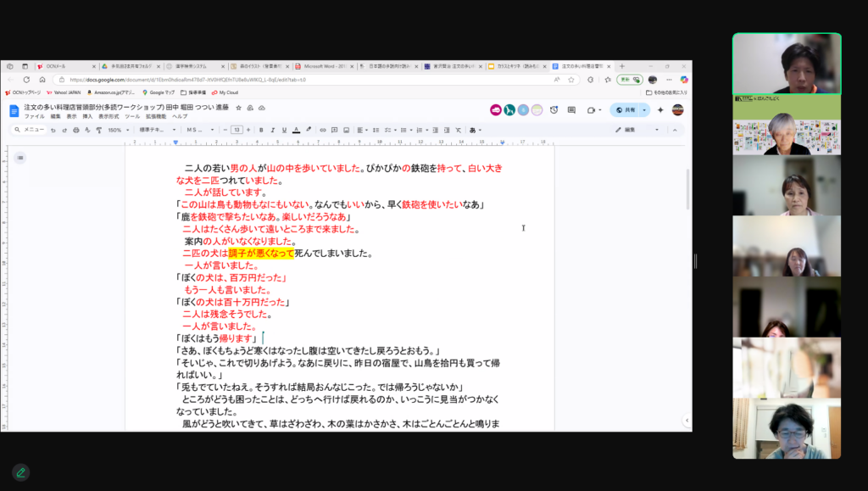Click the print icon in Docs toolbar
This screenshot has height=491, width=868.
[75, 130]
